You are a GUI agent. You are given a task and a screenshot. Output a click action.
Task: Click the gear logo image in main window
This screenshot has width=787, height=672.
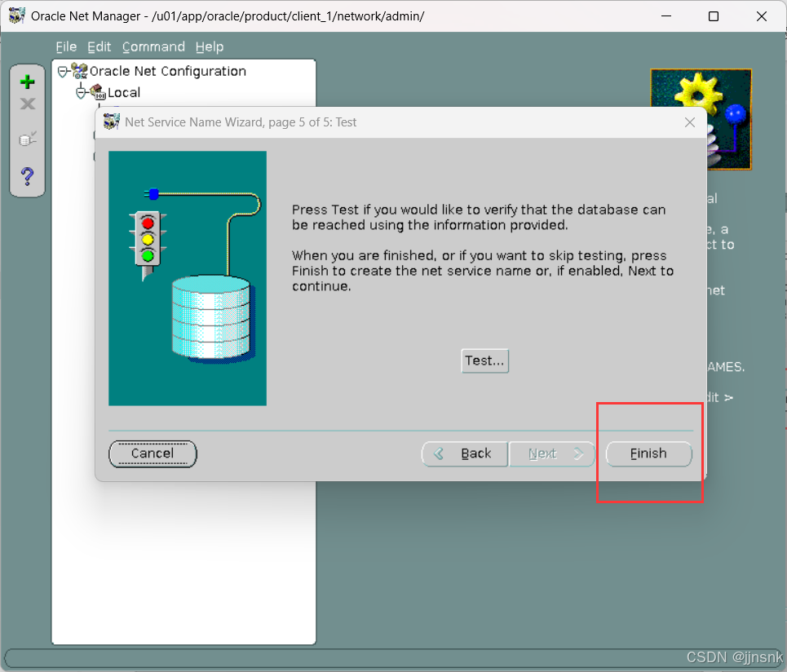701,119
